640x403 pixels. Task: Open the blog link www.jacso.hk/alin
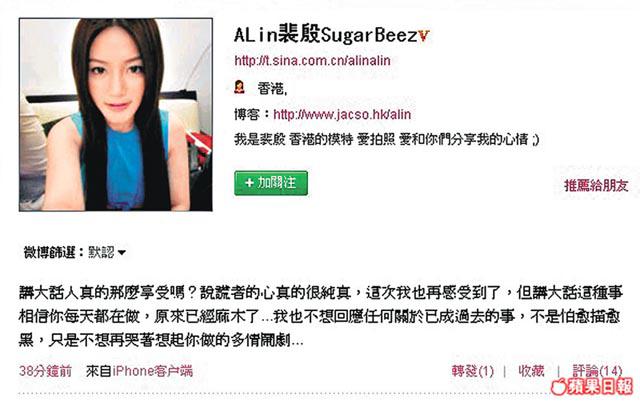(342, 114)
